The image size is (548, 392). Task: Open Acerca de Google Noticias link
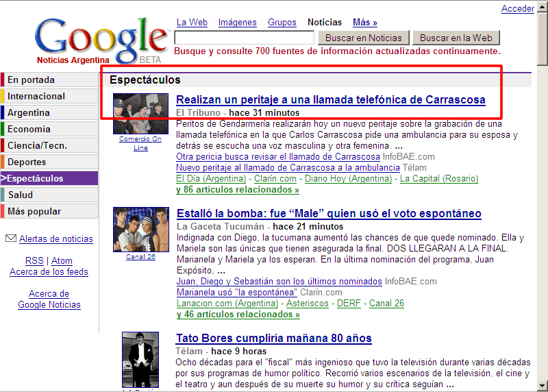point(49,299)
